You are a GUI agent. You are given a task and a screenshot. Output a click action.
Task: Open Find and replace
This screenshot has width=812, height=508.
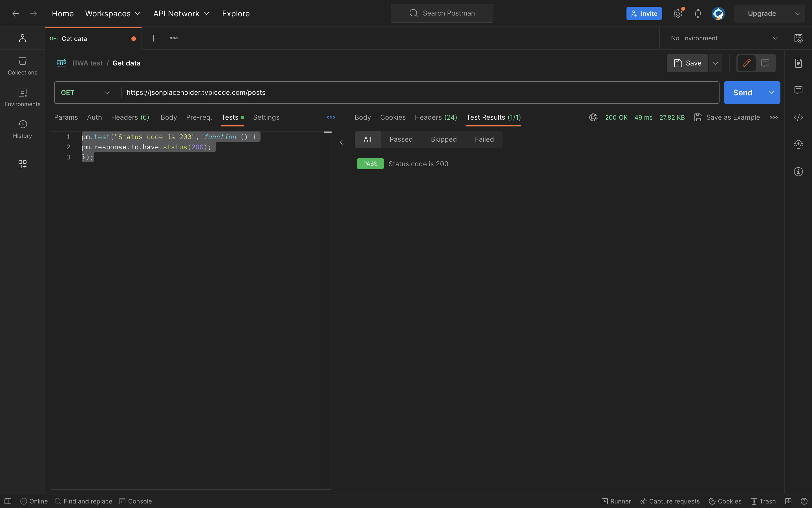tap(83, 501)
